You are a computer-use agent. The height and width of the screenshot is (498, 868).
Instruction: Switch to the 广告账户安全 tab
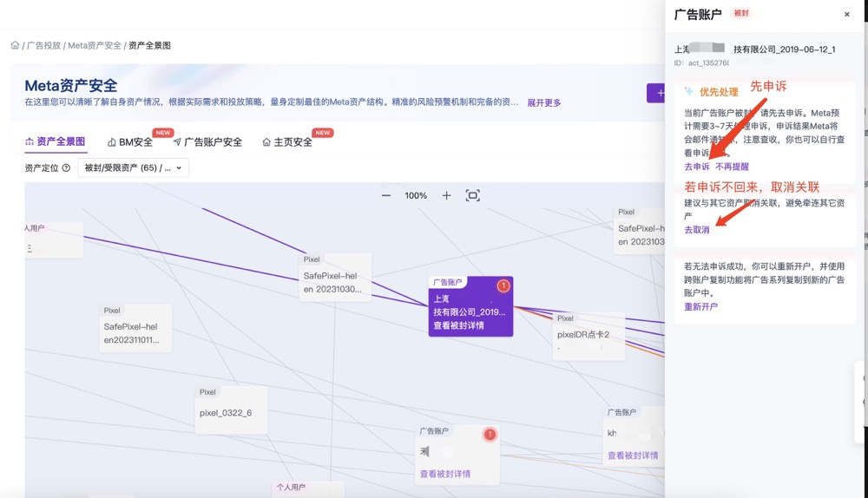[x=207, y=142]
